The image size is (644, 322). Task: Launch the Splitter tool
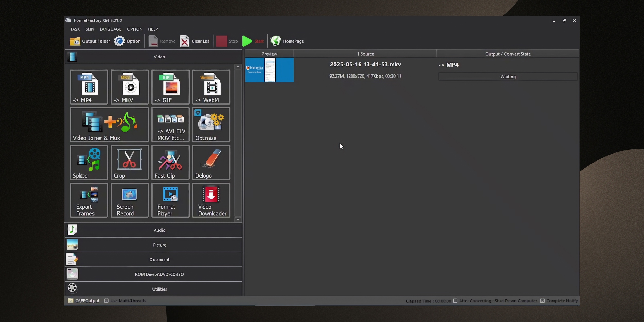(x=89, y=163)
